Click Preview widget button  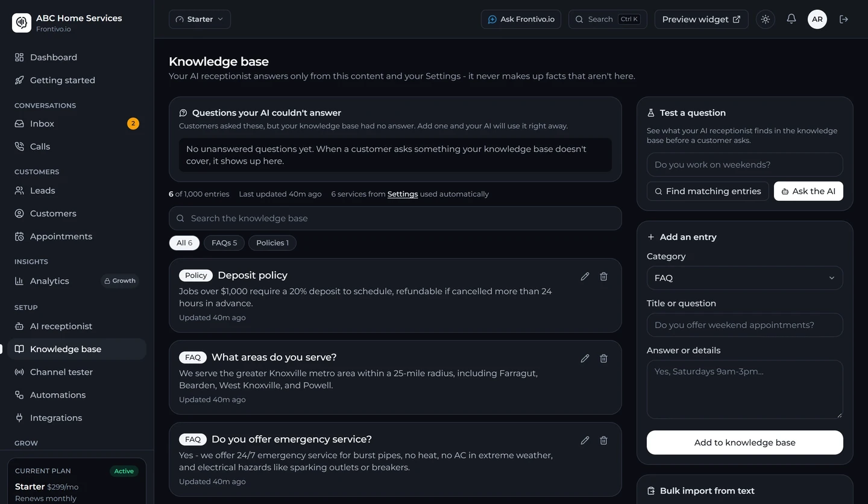tap(702, 19)
